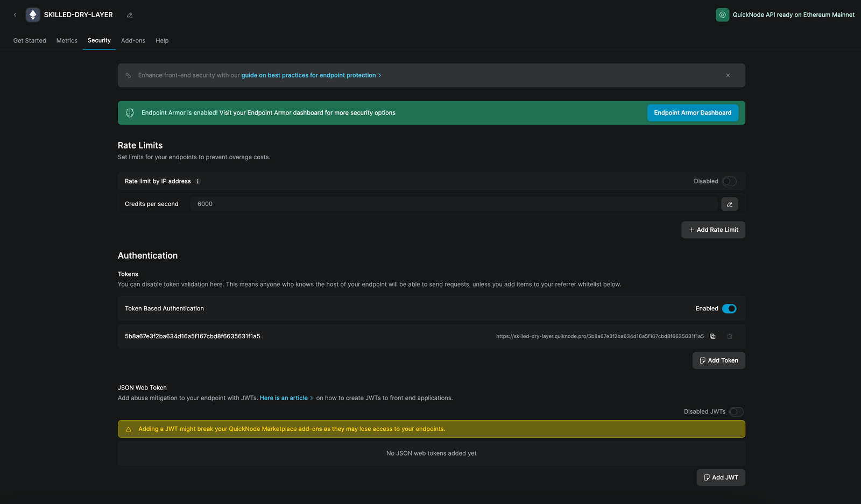The width and height of the screenshot is (861, 504).
Task: Open the Add-ons tab
Action: coord(133,40)
